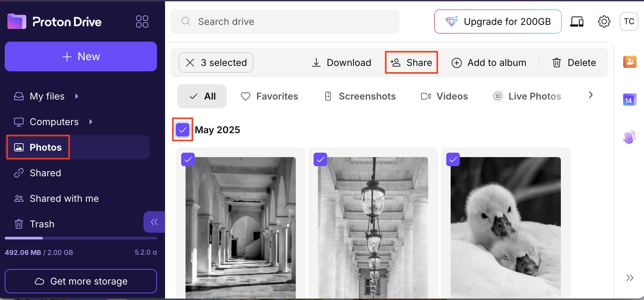Switch to Live Photos filter tab
The width and height of the screenshot is (644, 300).
point(527,96)
